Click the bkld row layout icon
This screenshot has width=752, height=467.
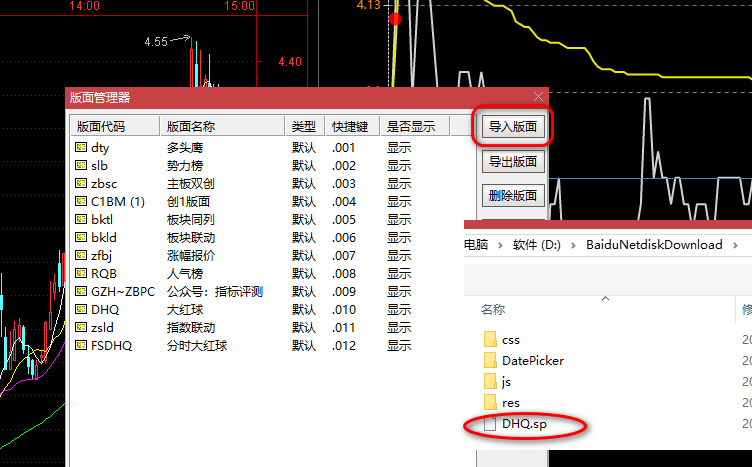click(x=81, y=237)
